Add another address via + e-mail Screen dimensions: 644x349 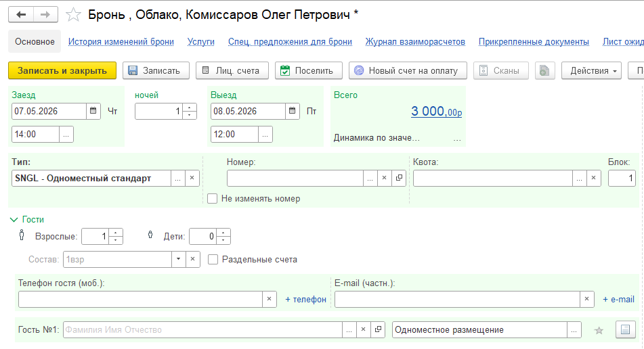tap(618, 300)
